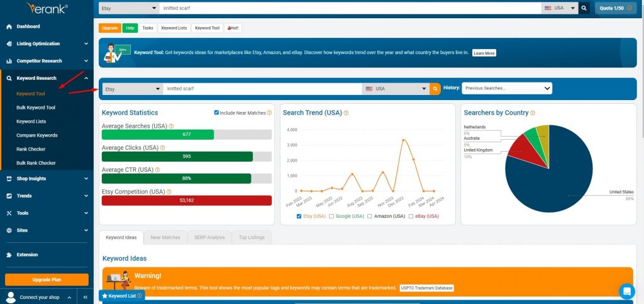The image size is (644, 304).
Task: Open Rank Checker in sidebar
Action: click(31, 149)
